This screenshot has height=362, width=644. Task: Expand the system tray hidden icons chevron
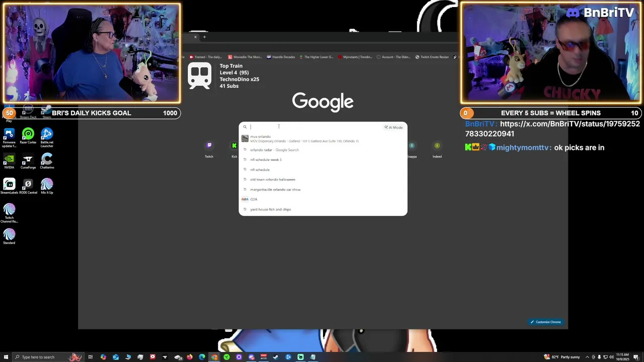coord(587,357)
